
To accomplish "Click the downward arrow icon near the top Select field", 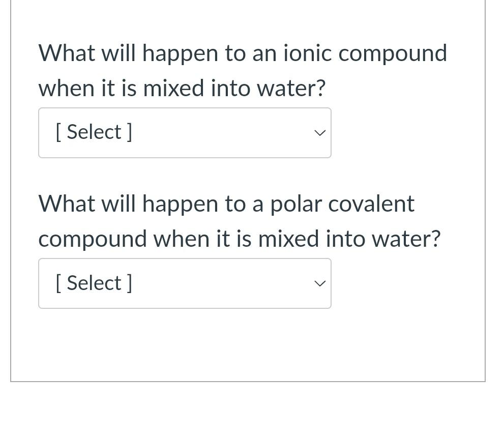I will point(319,133).
